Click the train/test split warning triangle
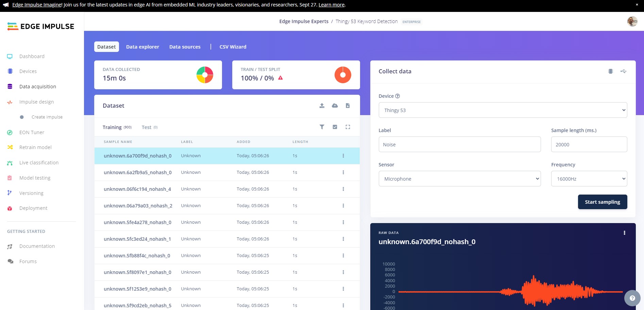644x310 pixels. (281, 78)
